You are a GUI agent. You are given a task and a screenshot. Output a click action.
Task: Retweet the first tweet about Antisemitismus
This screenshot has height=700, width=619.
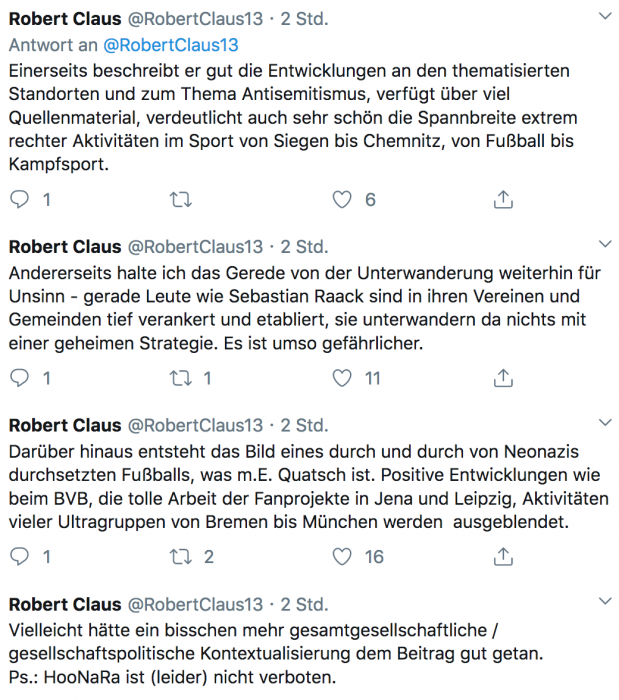(x=181, y=200)
